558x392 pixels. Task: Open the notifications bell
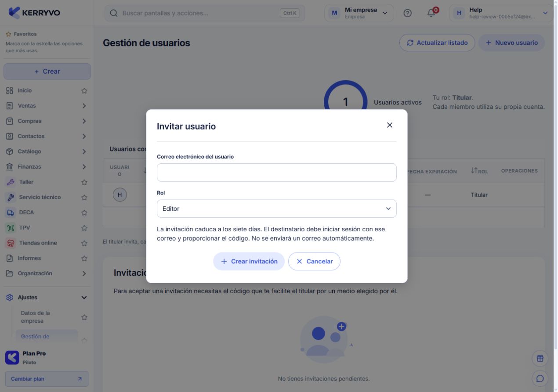432,13
